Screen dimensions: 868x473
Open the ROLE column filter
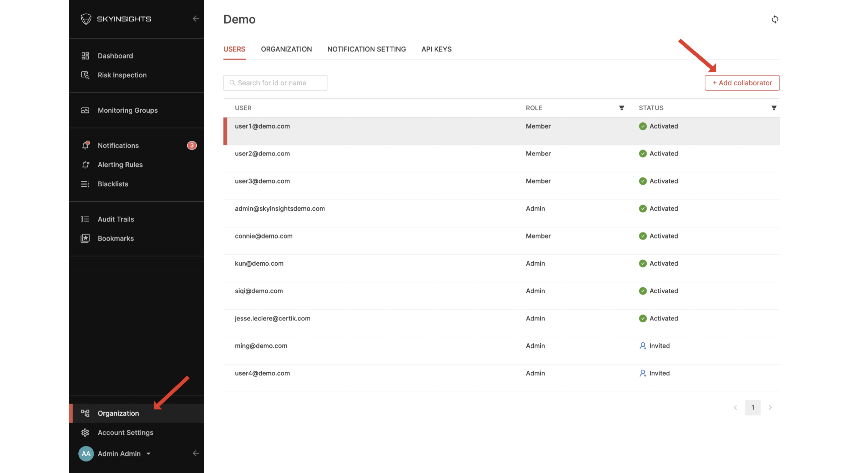[x=621, y=108]
